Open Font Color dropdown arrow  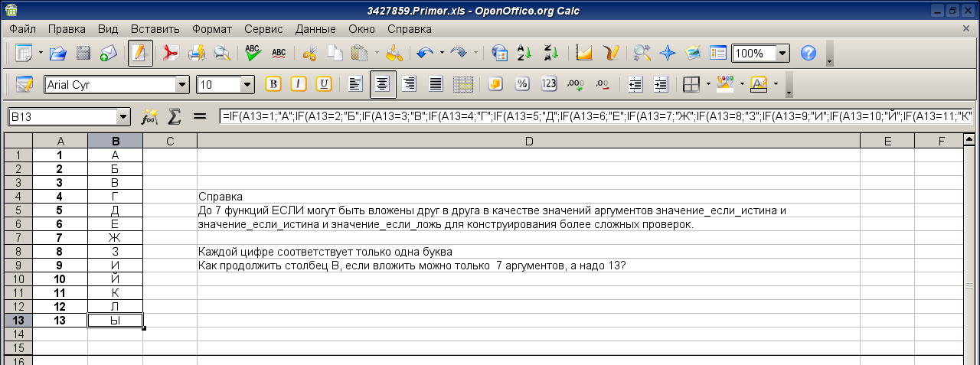[x=776, y=84]
